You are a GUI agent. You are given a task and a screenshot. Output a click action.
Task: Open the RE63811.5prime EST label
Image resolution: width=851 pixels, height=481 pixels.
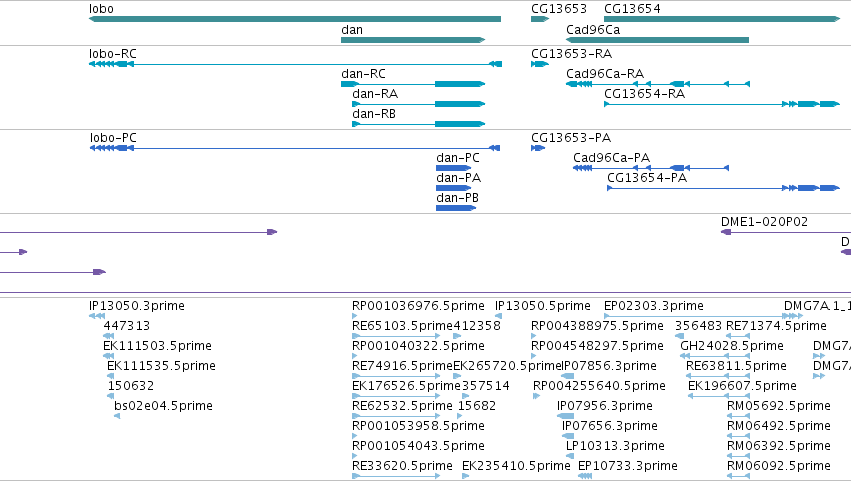click(x=736, y=366)
